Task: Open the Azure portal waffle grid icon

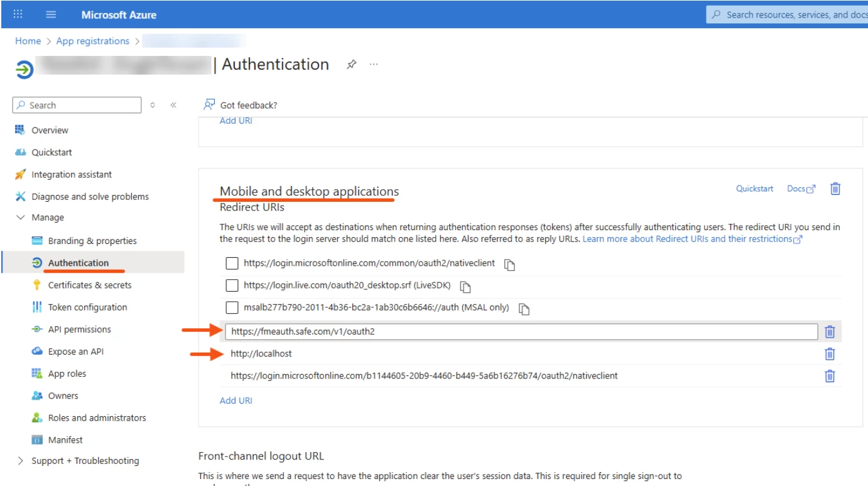Action: pyautogui.click(x=18, y=14)
